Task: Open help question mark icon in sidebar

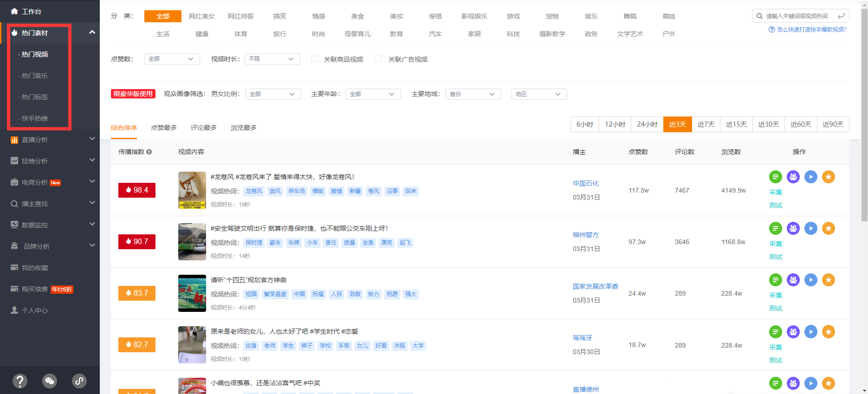Action: point(20,381)
